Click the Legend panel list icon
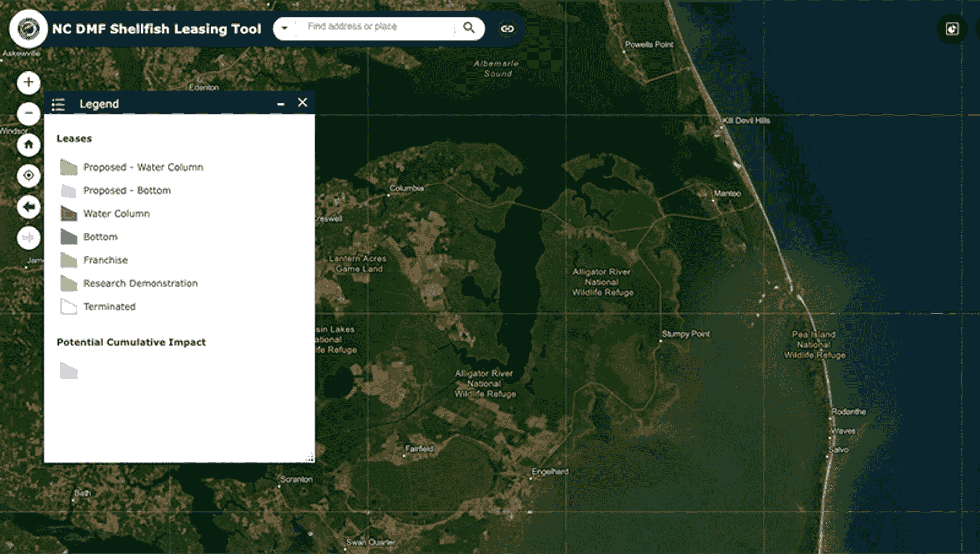This screenshot has width=980, height=554. coord(58,104)
